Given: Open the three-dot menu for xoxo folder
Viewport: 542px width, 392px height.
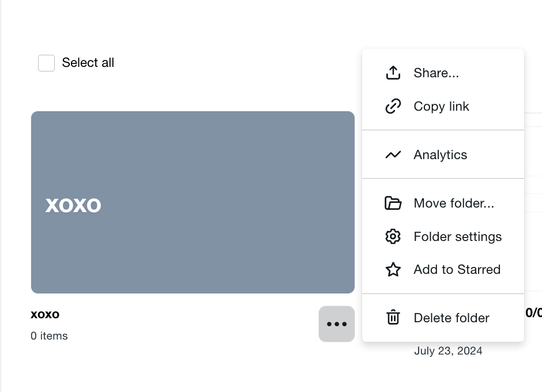Looking at the screenshot, I should click(x=337, y=324).
